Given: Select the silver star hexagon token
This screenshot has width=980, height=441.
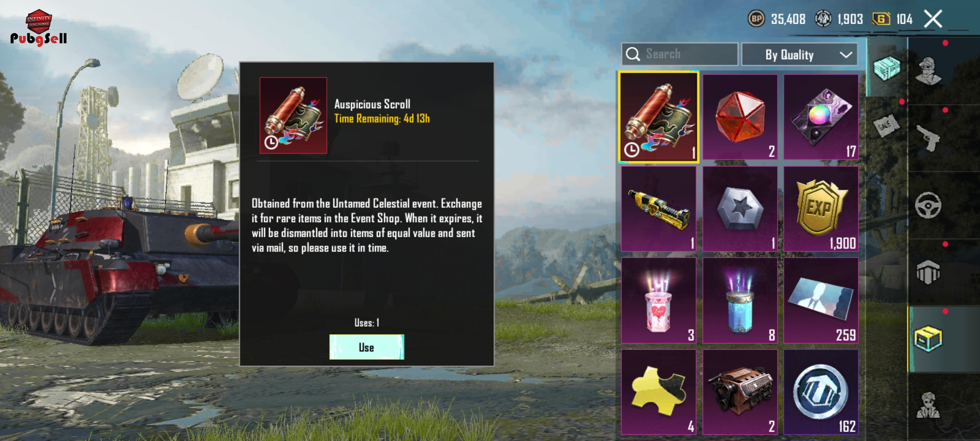Looking at the screenshot, I should pyautogui.click(x=740, y=209).
